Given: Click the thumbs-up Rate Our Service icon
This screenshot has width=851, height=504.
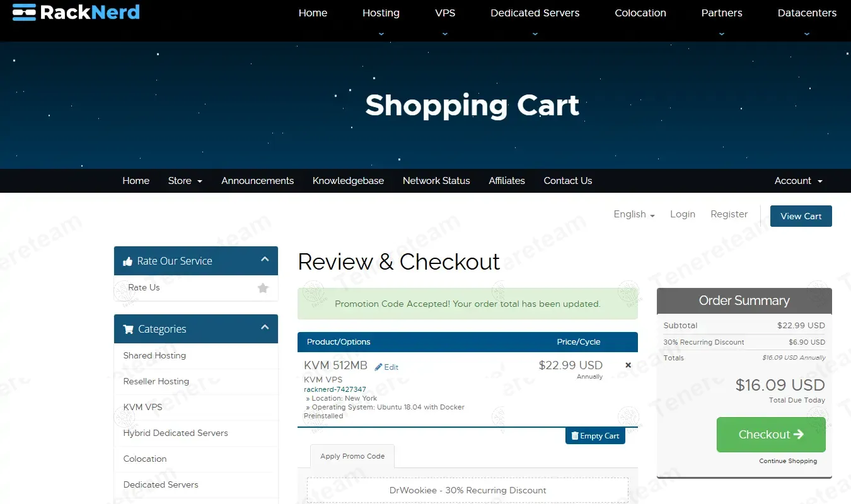Looking at the screenshot, I should point(128,261).
